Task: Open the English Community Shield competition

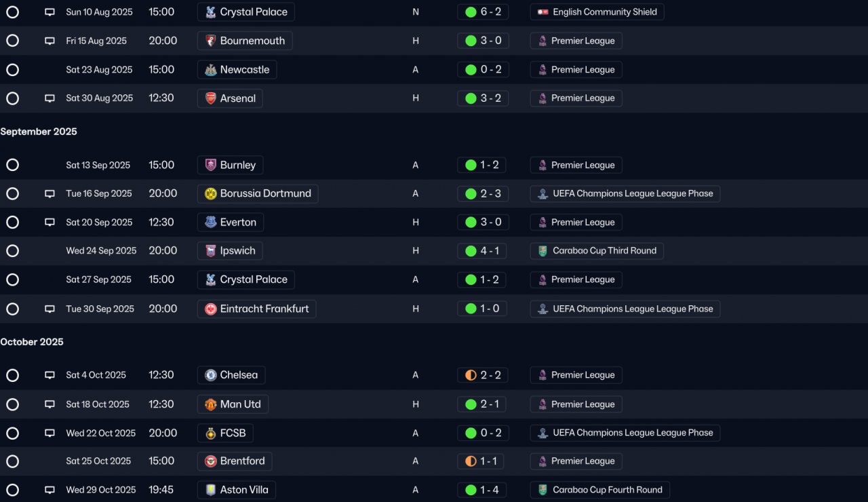Action: pos(597,12)
